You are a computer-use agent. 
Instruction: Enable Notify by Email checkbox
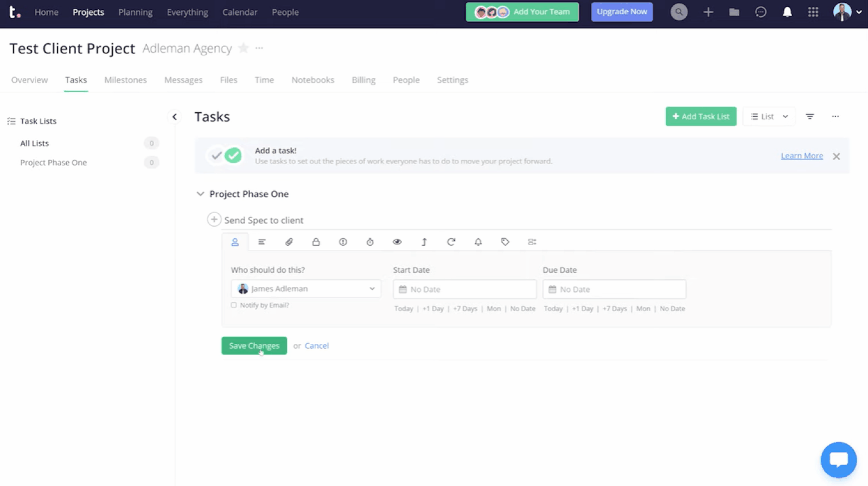234,305
